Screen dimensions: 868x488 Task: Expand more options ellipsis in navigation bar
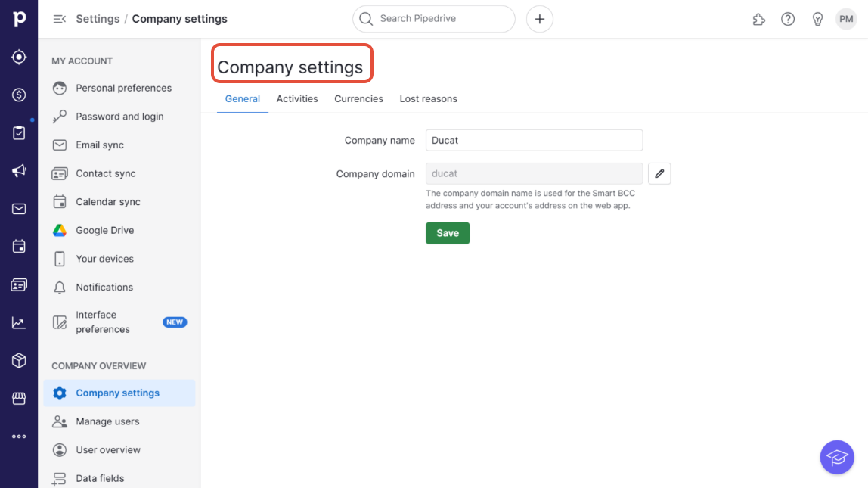[x=19, y=437]
